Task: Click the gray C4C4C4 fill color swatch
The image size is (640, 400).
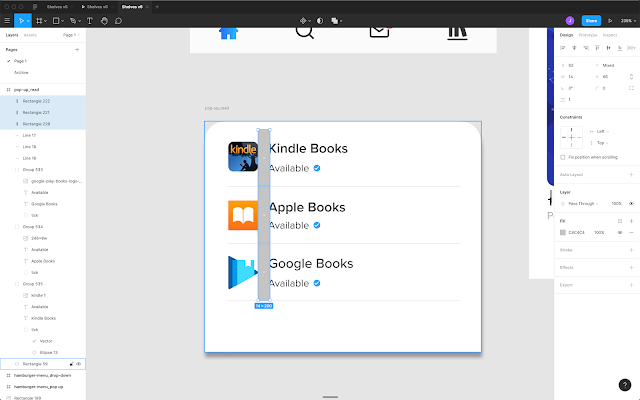Action: (x=563, y=233)
